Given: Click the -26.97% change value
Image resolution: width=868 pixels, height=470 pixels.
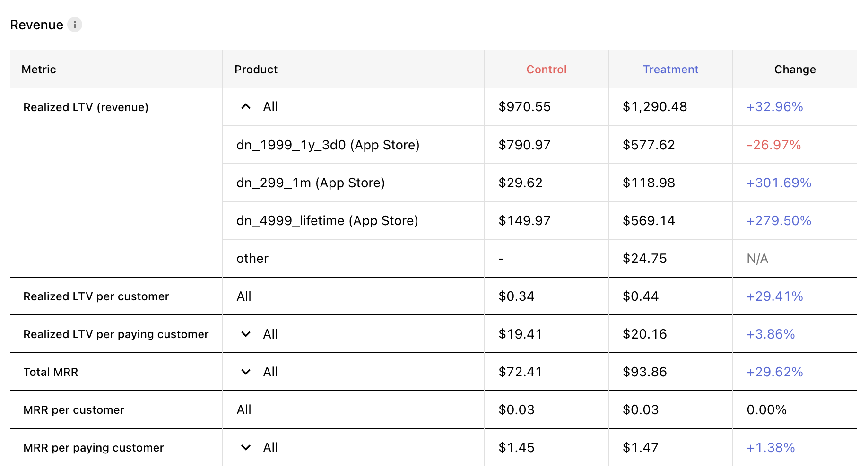Looking at the screenshot, I should point(773,145).
